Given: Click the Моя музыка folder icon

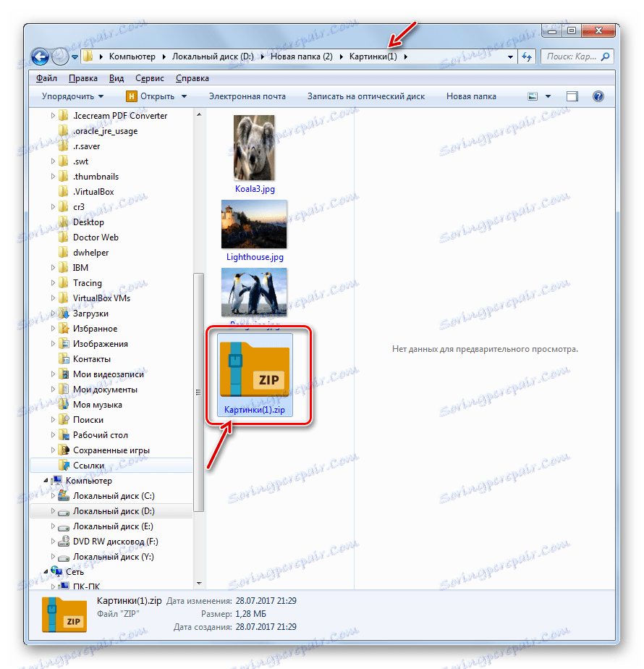Looking at the screenshot, I should [x=64, y=405].
